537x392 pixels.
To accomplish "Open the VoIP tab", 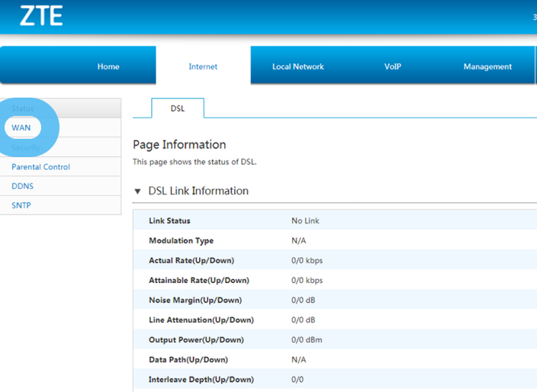I will coord(392,67).
